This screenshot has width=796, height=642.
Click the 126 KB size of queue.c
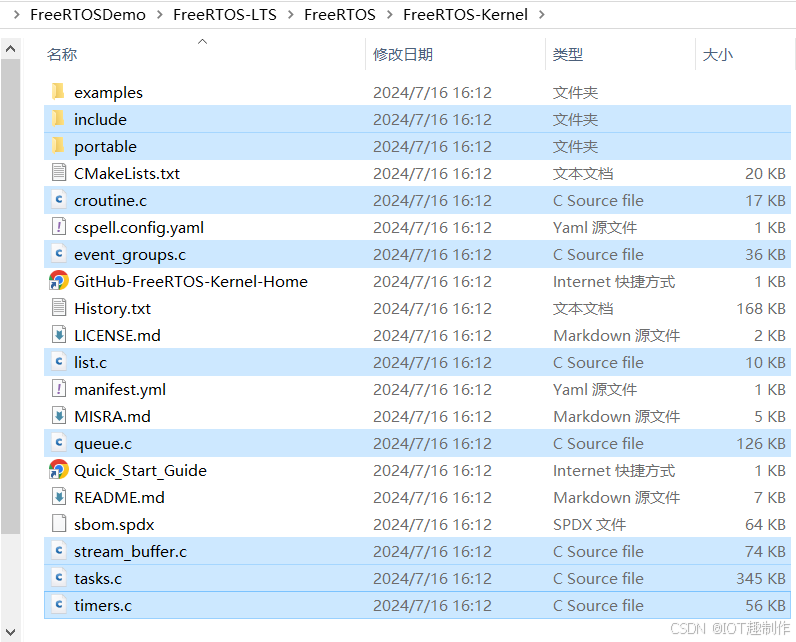point(761,443)
